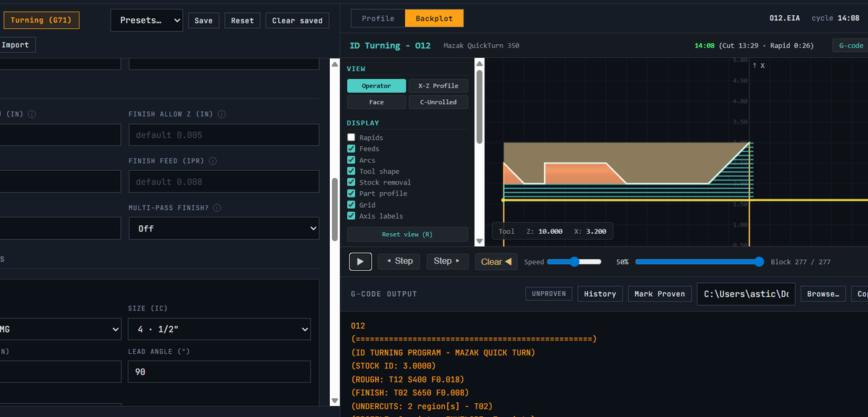Uncheck the Feeds display checkbox
The width and height of the screenshot is (868, 417).
pos(352,148)
